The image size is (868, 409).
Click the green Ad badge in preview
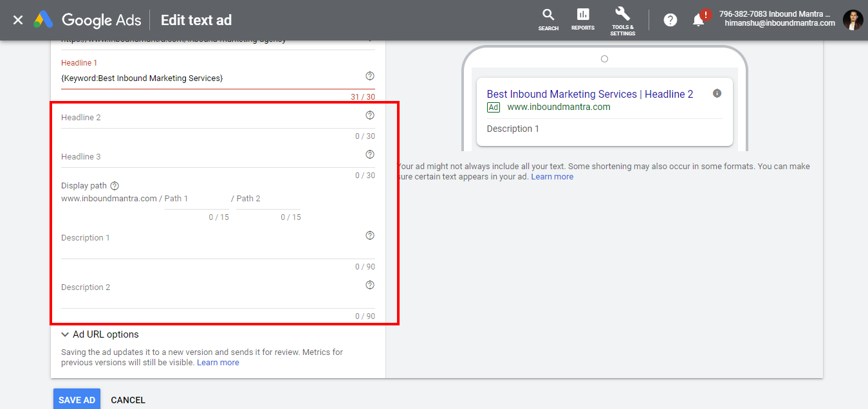pyautogui.click(x=494, y=107)
